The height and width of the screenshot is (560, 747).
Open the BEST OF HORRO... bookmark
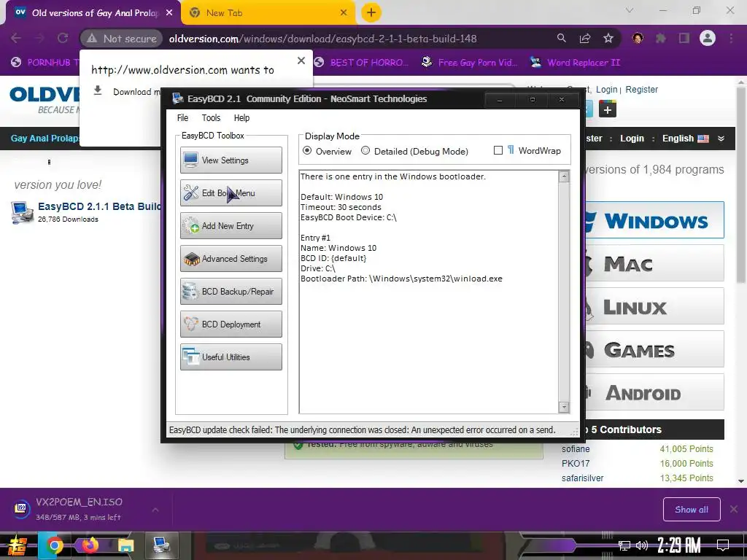(x=362, y=63)
